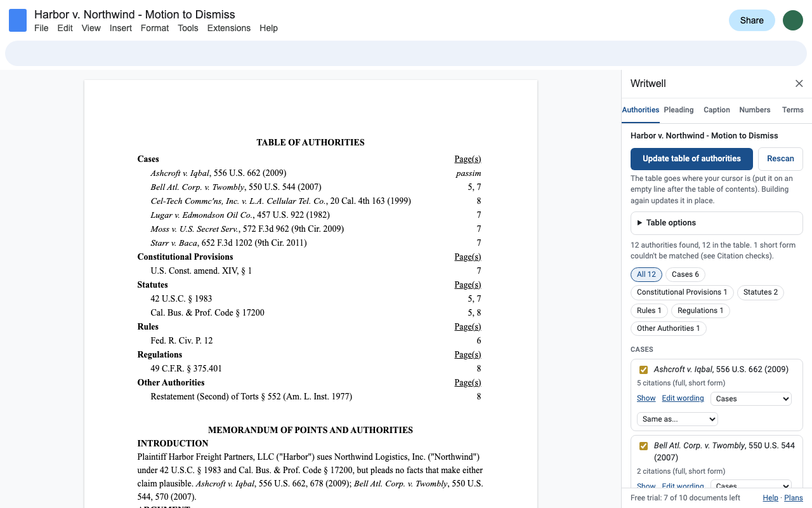This screenshot has width=812, height=508.
Task: Click the Rescan button
Action: tap(780, 159)
